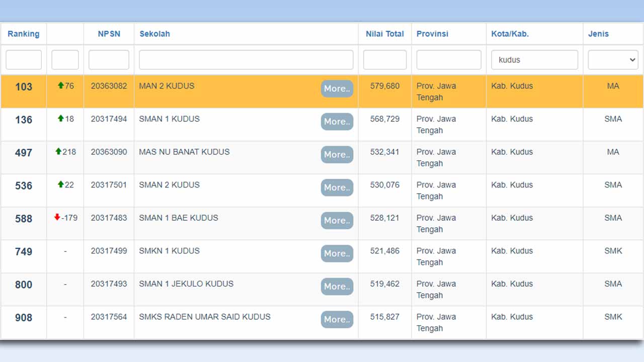Click the red down arrow beside -179

click(x=57, y=218)
